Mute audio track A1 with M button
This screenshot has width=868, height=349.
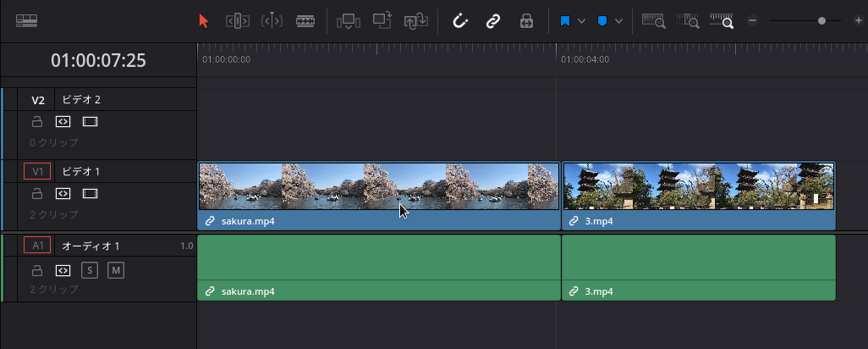pos(116,270)
